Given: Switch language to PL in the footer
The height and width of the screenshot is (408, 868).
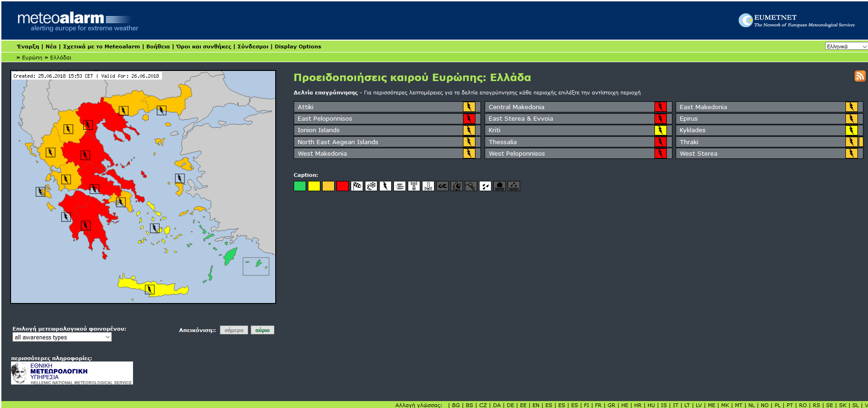Looking at the screenshot, I should tap(777, 405).
